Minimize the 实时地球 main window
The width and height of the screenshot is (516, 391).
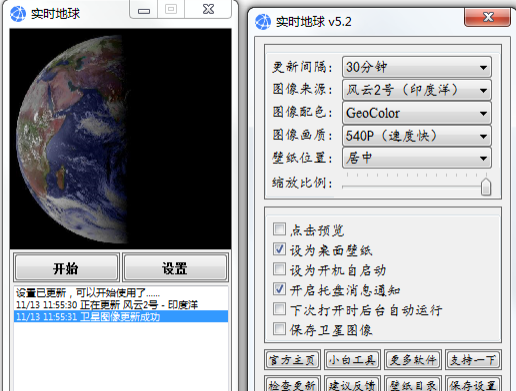point(144,9)
